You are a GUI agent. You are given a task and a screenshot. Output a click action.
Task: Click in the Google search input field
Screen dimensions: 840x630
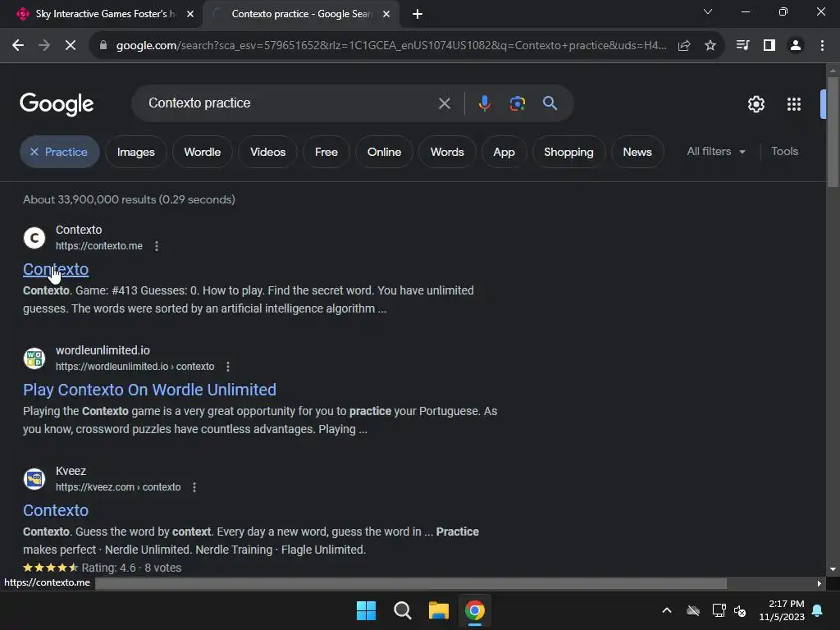(290, 103)
